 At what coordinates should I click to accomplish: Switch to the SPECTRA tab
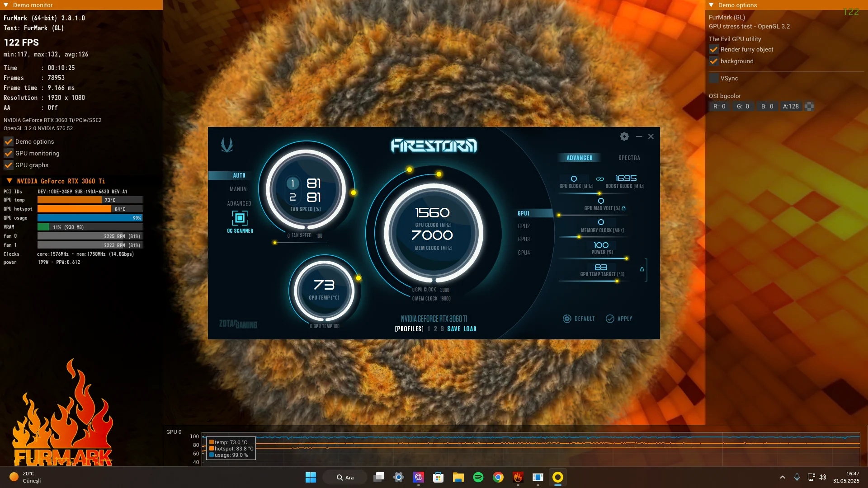click(629, 158)
